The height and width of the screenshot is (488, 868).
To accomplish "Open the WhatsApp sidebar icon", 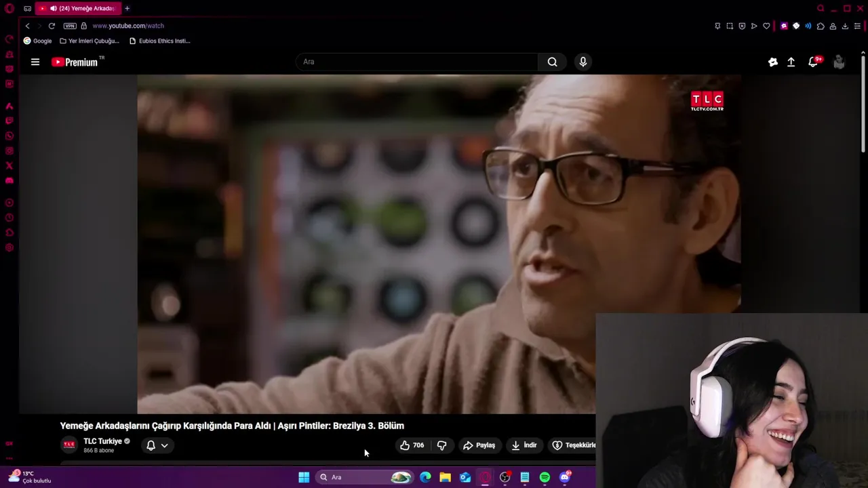I will point(9,136).
